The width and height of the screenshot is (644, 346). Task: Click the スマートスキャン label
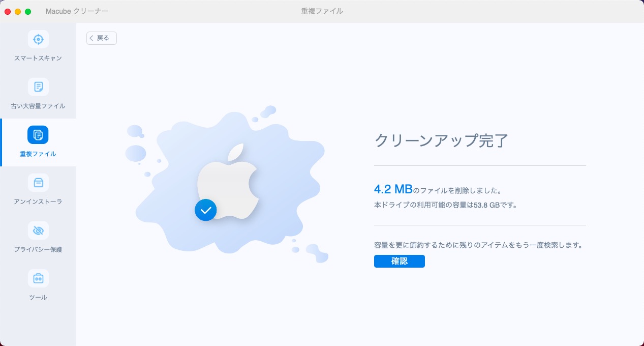click(38, 58)
